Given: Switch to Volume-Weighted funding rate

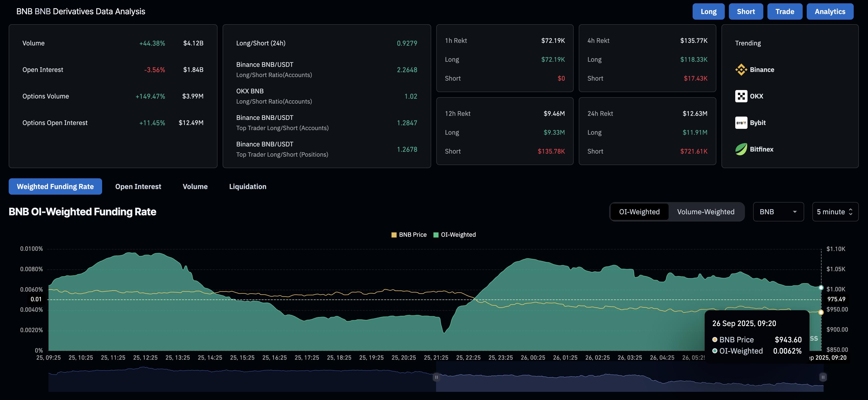Looking at the screenshot, I should [706, 212].
